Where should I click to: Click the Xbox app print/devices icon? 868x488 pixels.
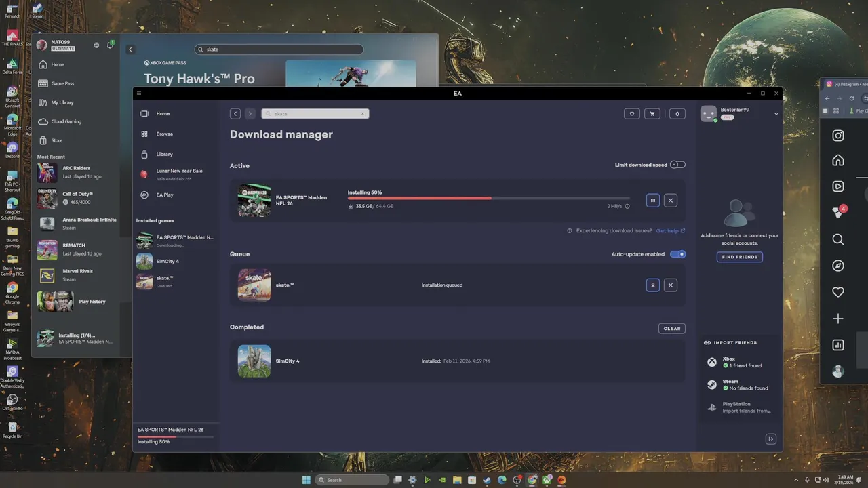pos(96,45)
